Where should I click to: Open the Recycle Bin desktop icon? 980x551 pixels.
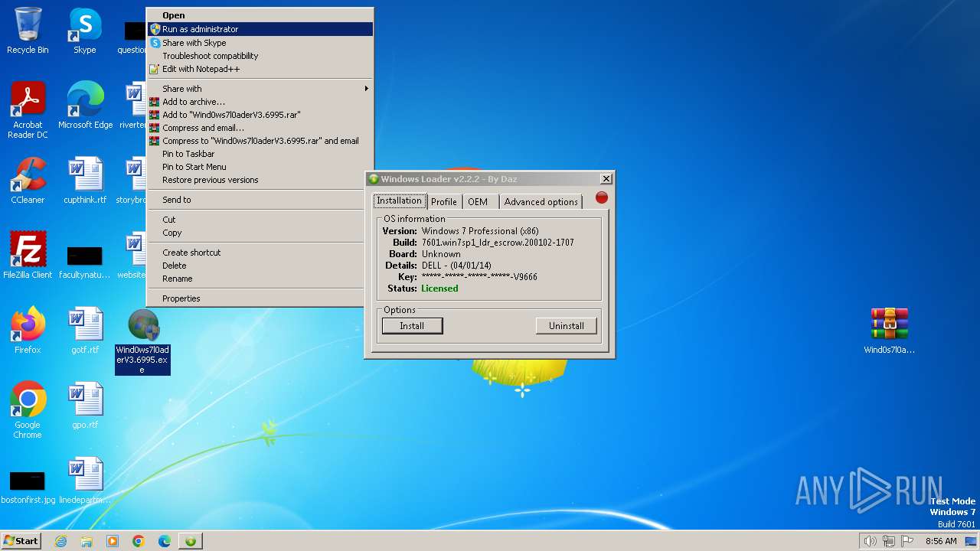[x=28, y=31]
